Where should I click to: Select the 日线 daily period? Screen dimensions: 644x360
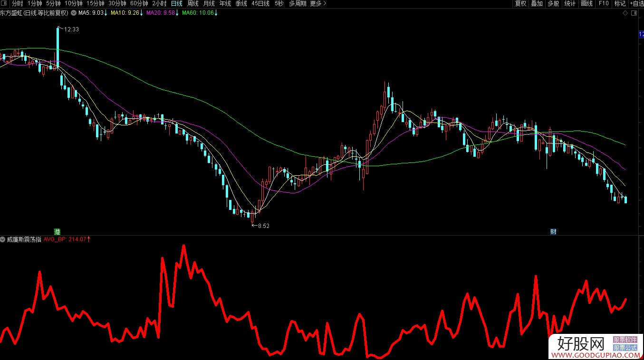click(177, 3)
